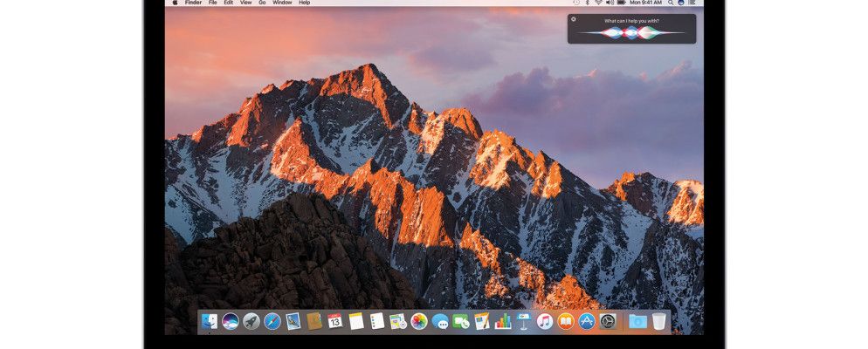Open iBooks orange book icon
This screenshot has height=349, width=868.
[x=566, y=321]
